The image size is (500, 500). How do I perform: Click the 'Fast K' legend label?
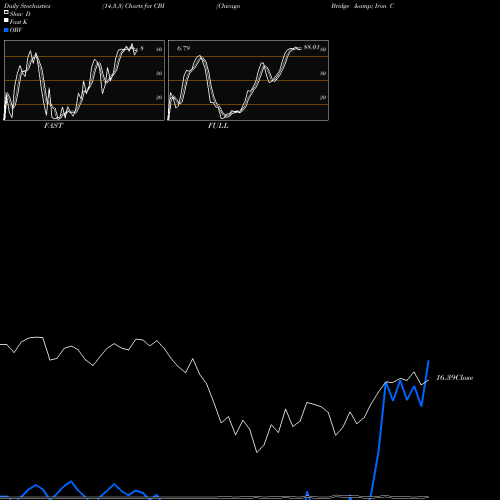(18, 22)
